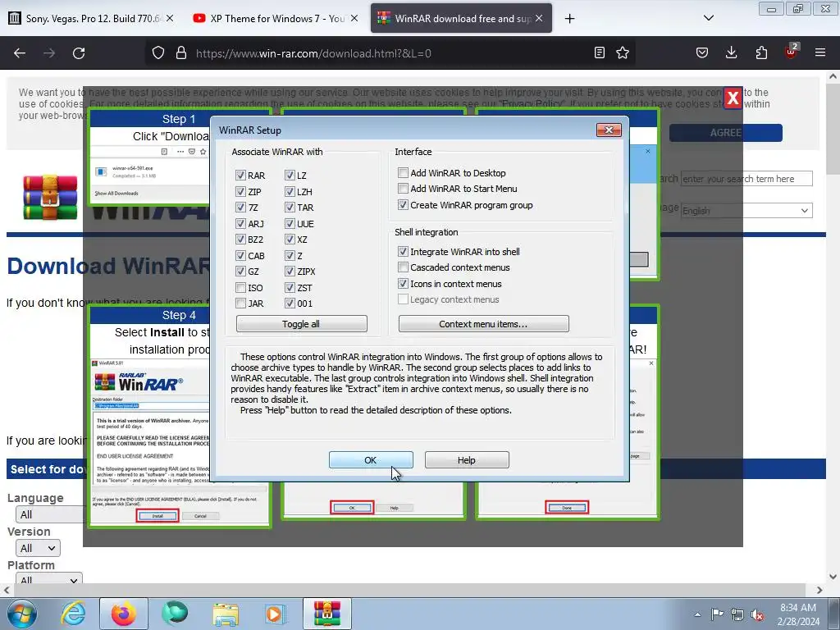Reload the current page
Screen dimensions: 840x630
[79, 53]
